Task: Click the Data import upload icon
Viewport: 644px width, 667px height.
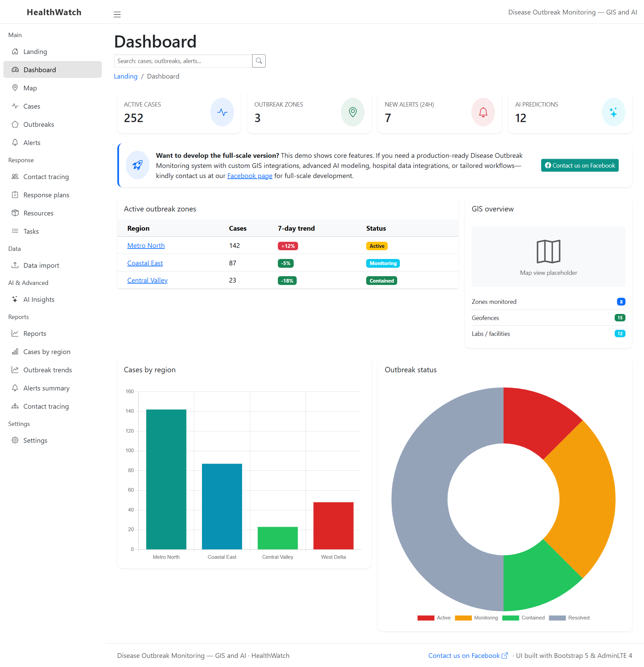Action: (15, 265)
